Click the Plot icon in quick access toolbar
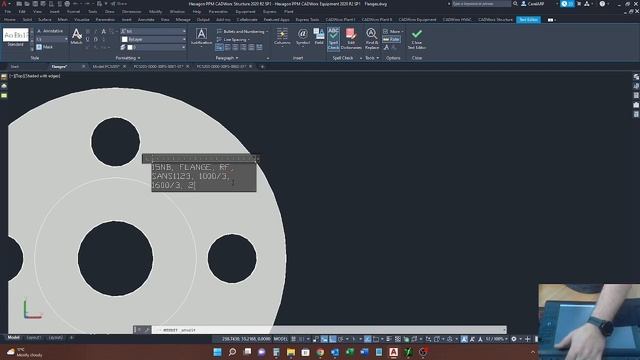This screenshot has height=360, width=640. tap(67, 4)
